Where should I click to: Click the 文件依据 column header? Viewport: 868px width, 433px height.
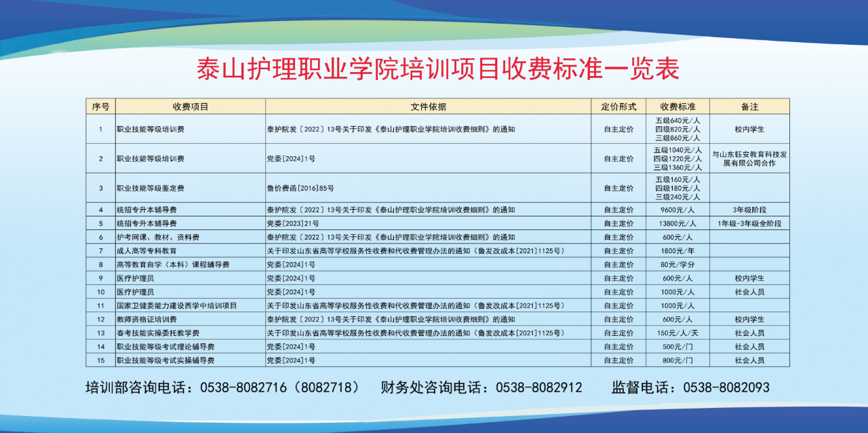click(428, 107)
